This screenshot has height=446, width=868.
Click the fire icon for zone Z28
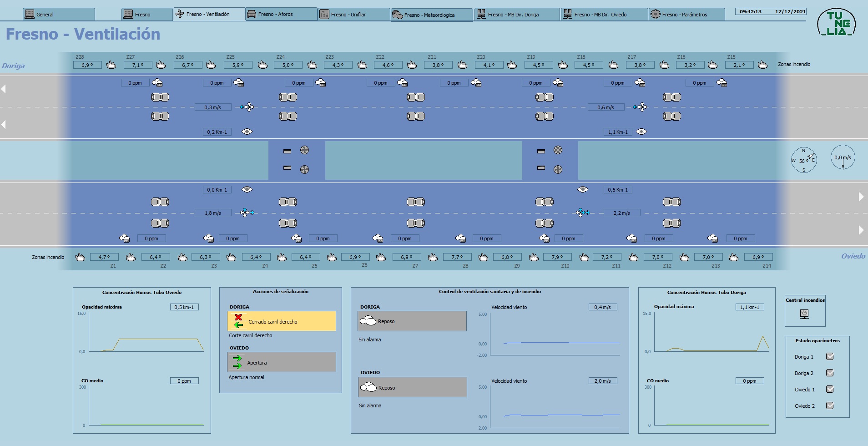click(111, 65)
